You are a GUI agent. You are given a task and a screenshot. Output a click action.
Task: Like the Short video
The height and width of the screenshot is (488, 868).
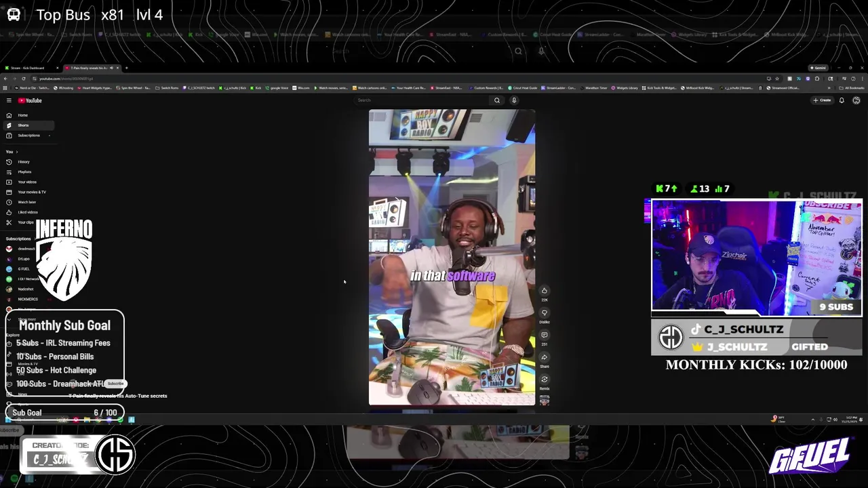click(544, 291)
